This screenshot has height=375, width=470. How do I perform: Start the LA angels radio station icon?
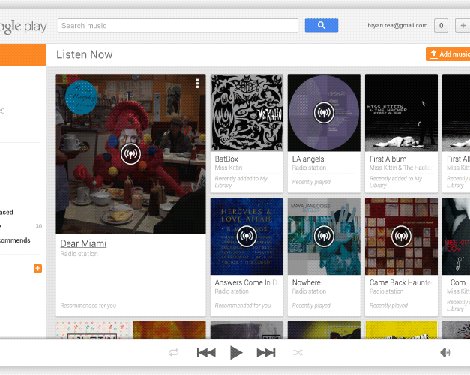(x=324, y=112)
